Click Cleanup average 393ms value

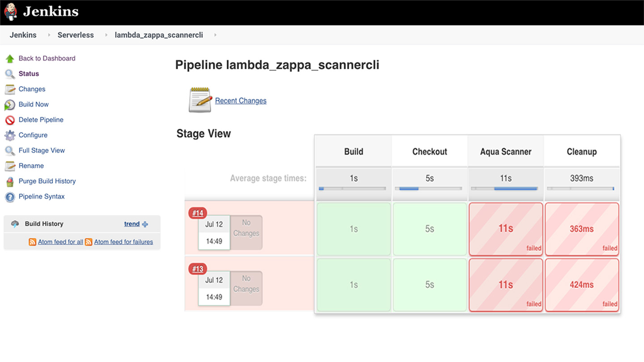582,178
